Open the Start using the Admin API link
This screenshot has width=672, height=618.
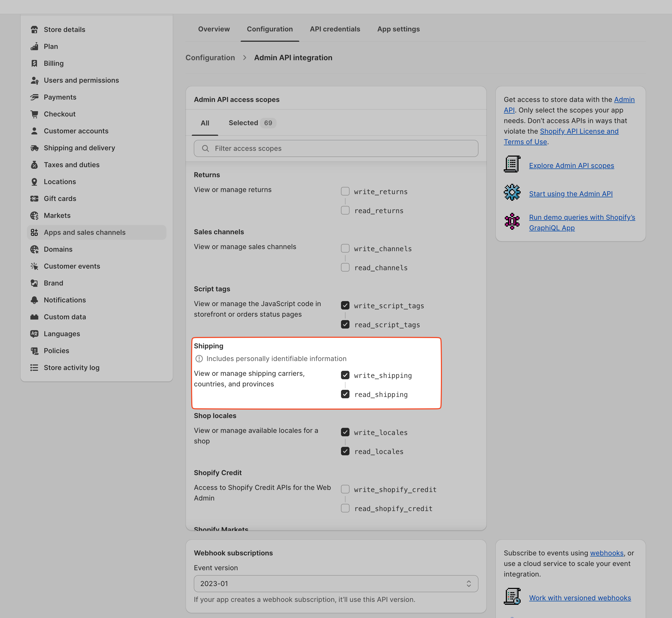coord(570,194)
